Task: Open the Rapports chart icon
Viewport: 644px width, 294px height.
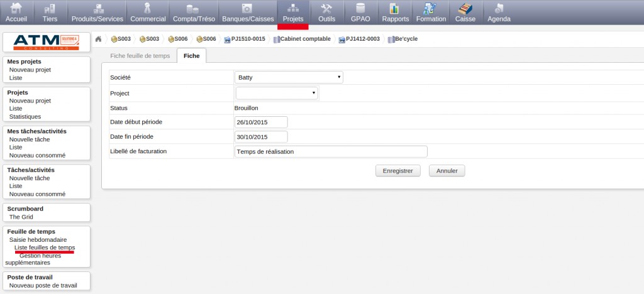Action: tap(395, 8)
